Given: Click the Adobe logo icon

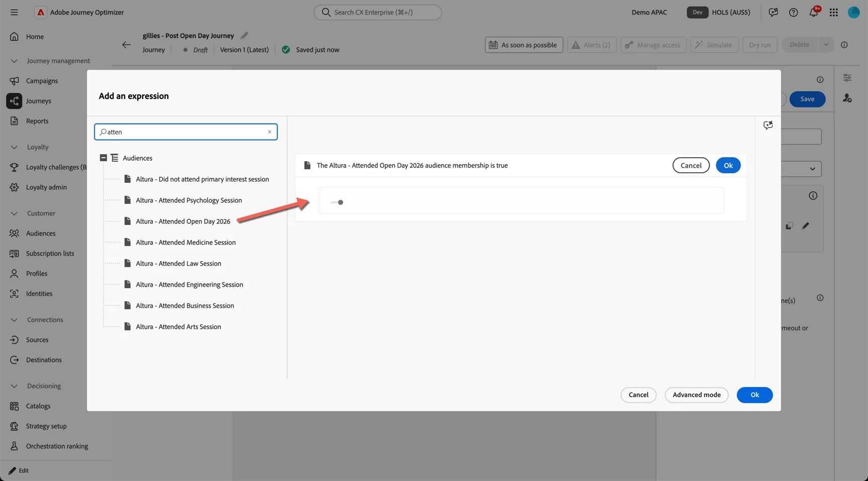Looking at the screenshot, I should (x=41, y=12).
